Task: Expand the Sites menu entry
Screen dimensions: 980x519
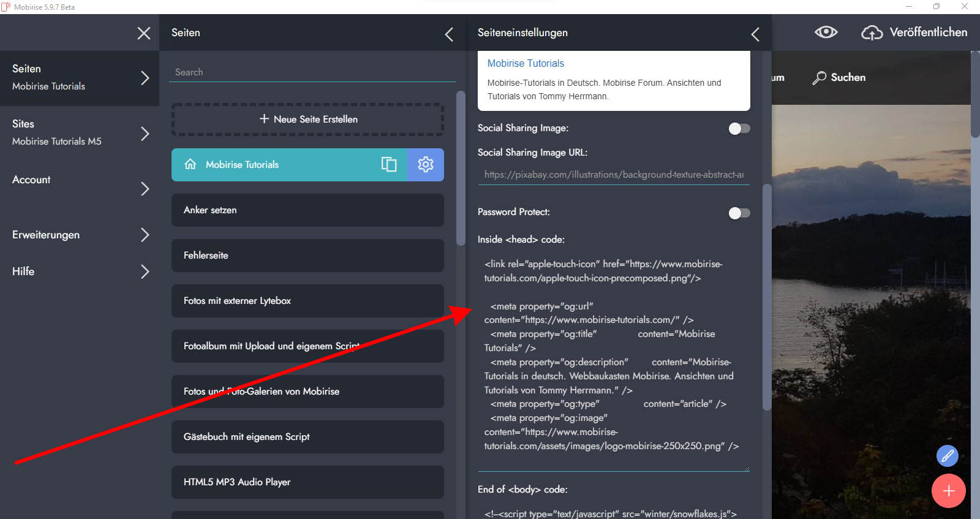Action: 145,133
